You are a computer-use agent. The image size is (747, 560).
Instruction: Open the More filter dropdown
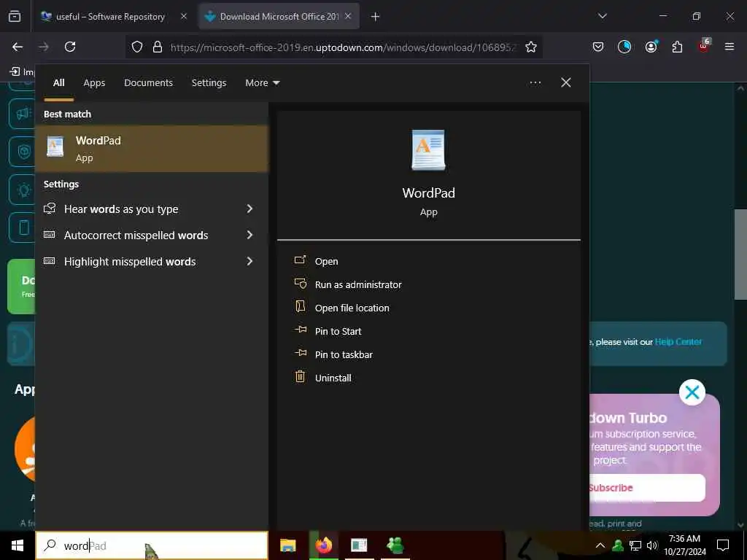click(262, 83)
